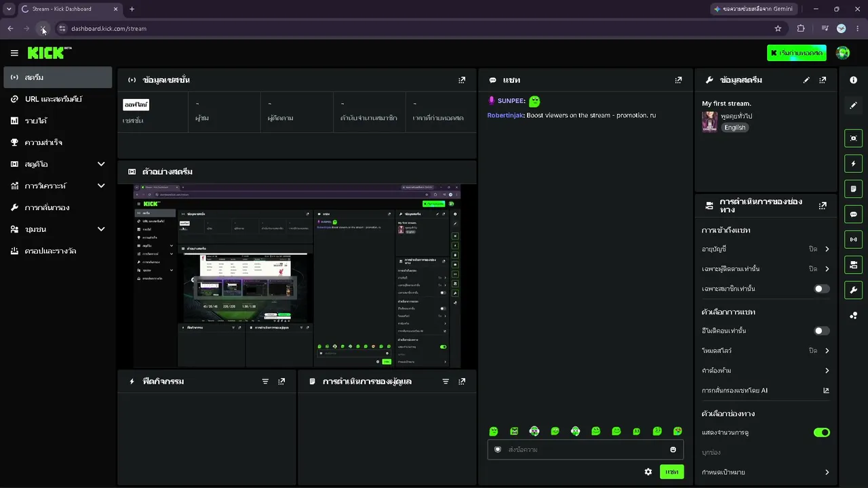Viewport: 868px width, 488px height.
Task: Open the tab search dropdown in the browser
Action: point(9,9)
